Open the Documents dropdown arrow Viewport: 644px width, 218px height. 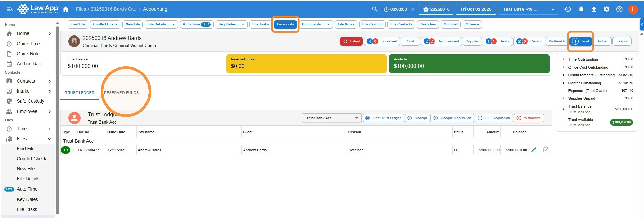[328, 24]
